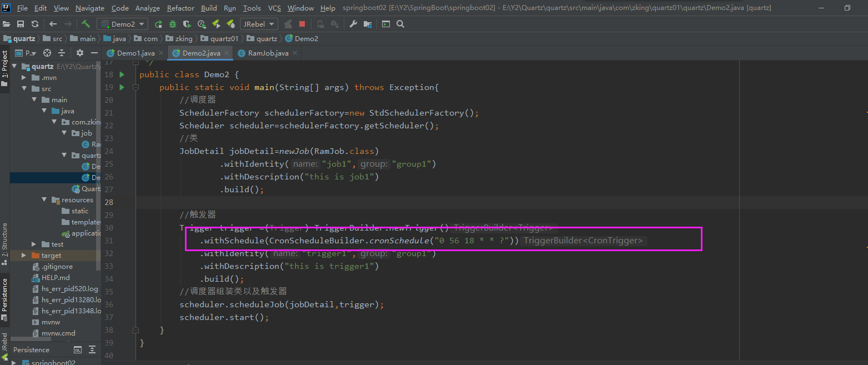Click the locate/scroll-from-source target icon

coord(47,53)
